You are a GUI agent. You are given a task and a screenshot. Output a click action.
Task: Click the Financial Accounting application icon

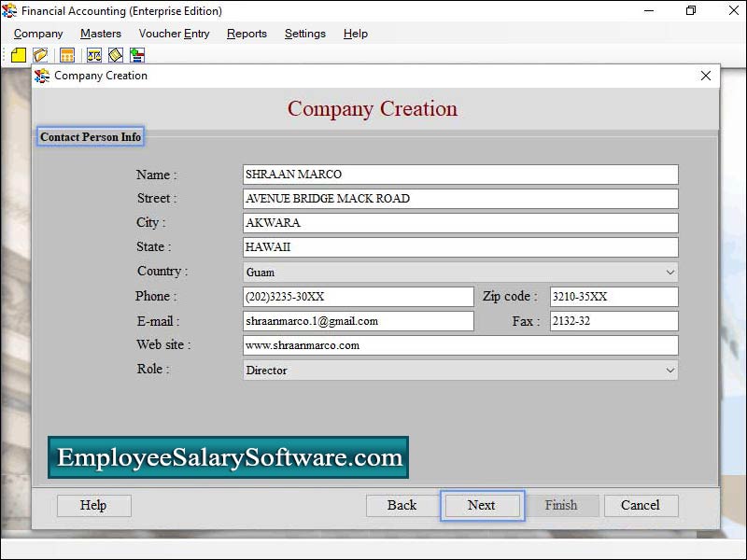click(x=9, y=10)
